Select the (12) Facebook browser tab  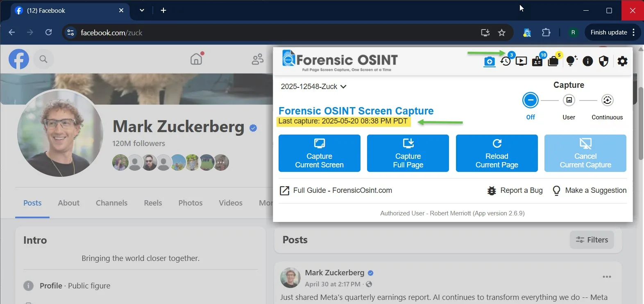pyautogui.click(x=69, y=11)
